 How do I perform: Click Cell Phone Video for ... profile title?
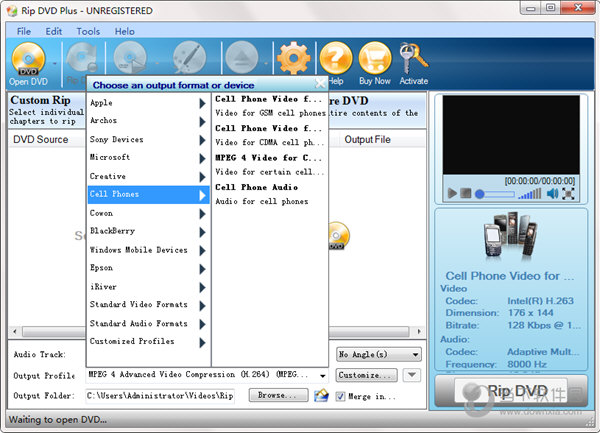510,276
